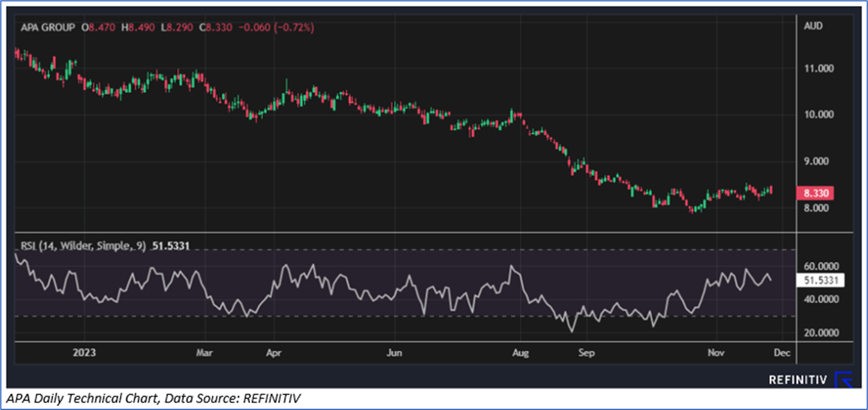Click the RSI (14, Wilder, Simple, 9) indicator label

coord(83,246)
